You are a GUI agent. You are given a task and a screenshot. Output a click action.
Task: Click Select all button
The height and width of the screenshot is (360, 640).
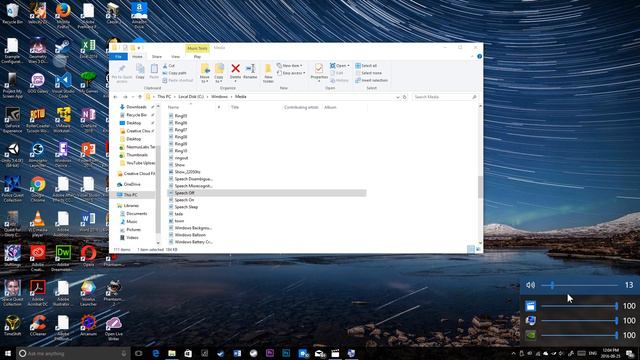click(366, 66)
